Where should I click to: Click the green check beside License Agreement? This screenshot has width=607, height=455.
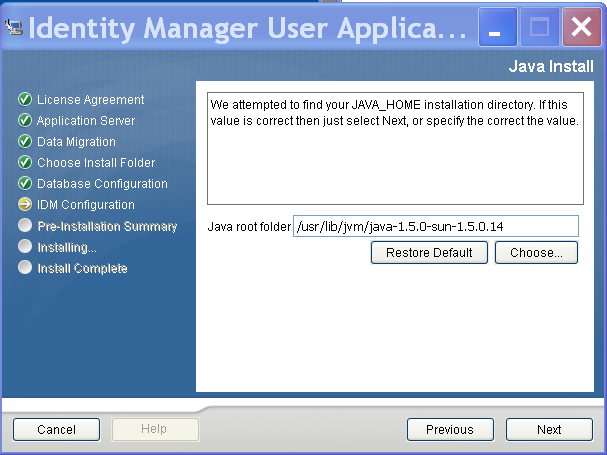click(x=25, y=99)
